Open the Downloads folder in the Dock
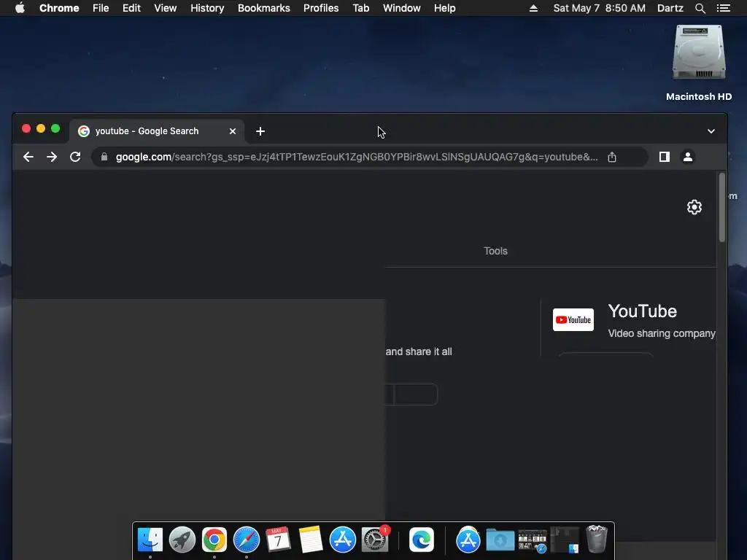747x560 pixels. (500, 540)
